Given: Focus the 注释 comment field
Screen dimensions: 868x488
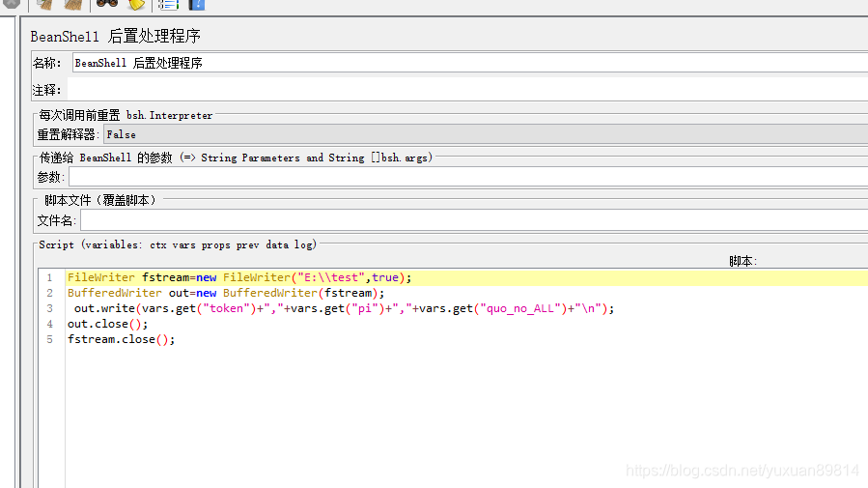Looking at the screenshot, I should point(466,89).
